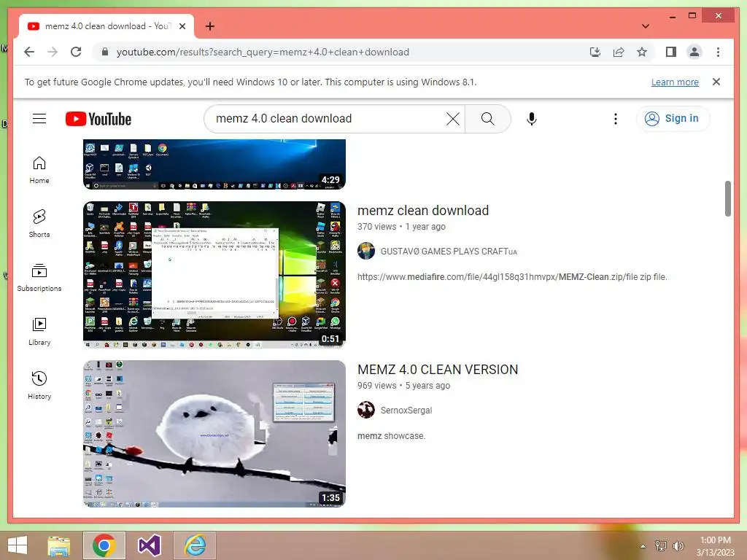This screenshot has width=747, height=560.
Task: Open the Windows Start button
Action: 18,545
